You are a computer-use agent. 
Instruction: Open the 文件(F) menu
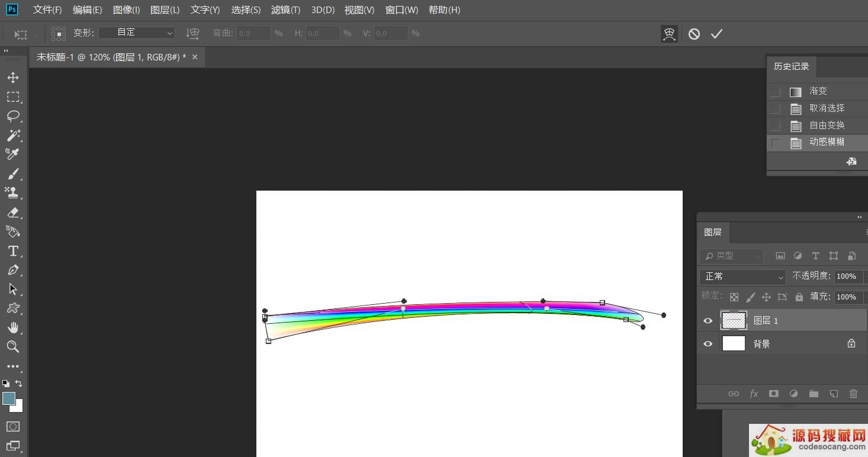click(47, 10)
